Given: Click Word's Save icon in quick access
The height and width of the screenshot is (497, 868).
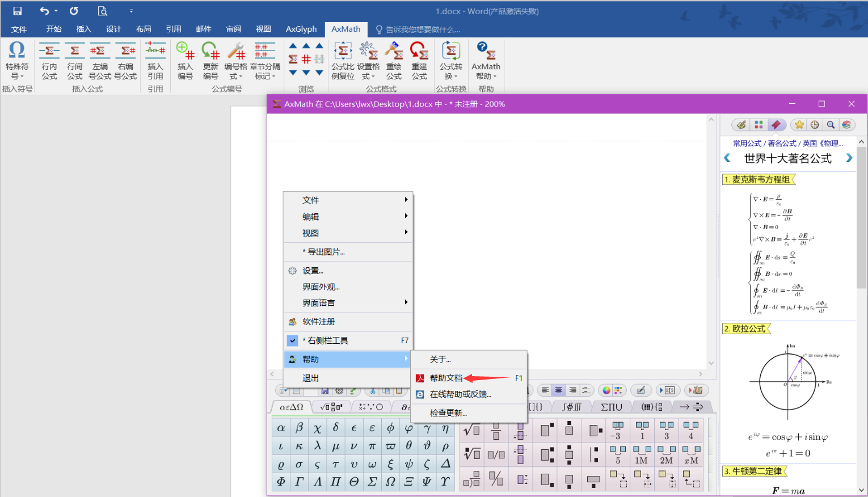Looking at the screenshot, I should 17,11.
